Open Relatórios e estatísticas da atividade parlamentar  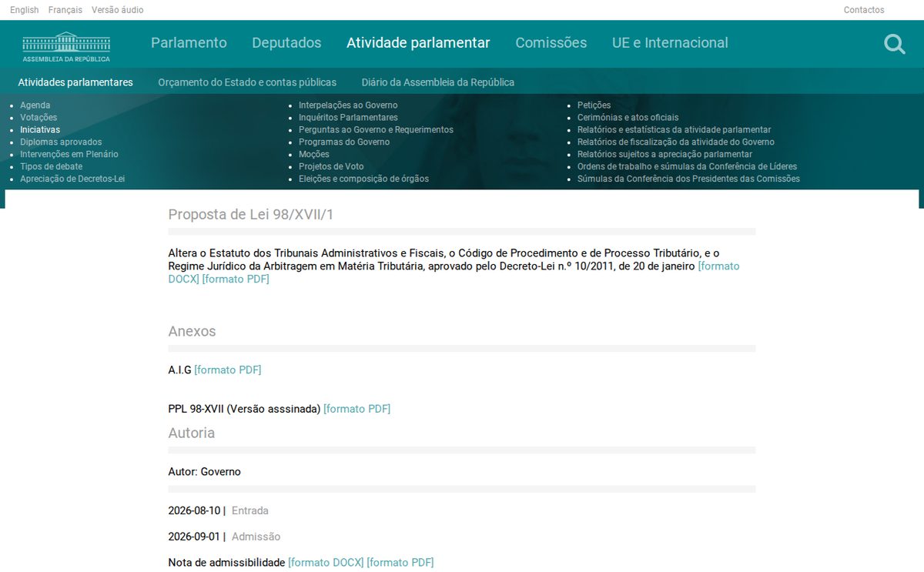[x=674, y=130]
